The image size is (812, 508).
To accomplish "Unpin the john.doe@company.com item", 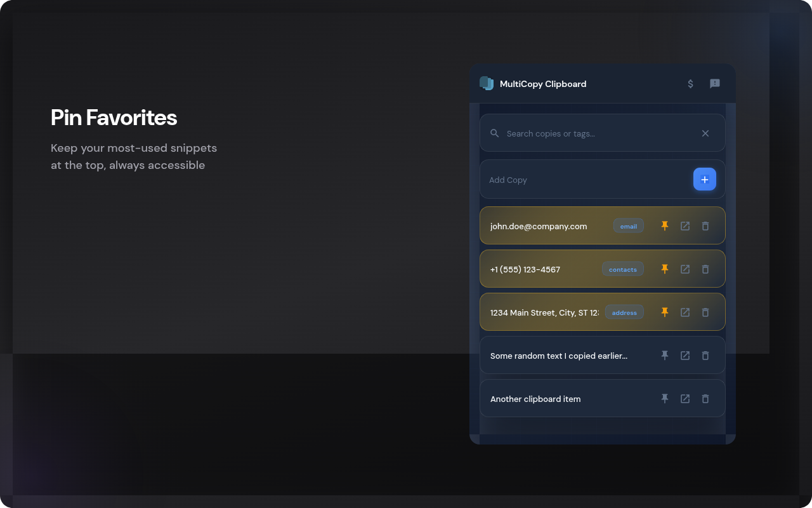I will pos(665,226).
